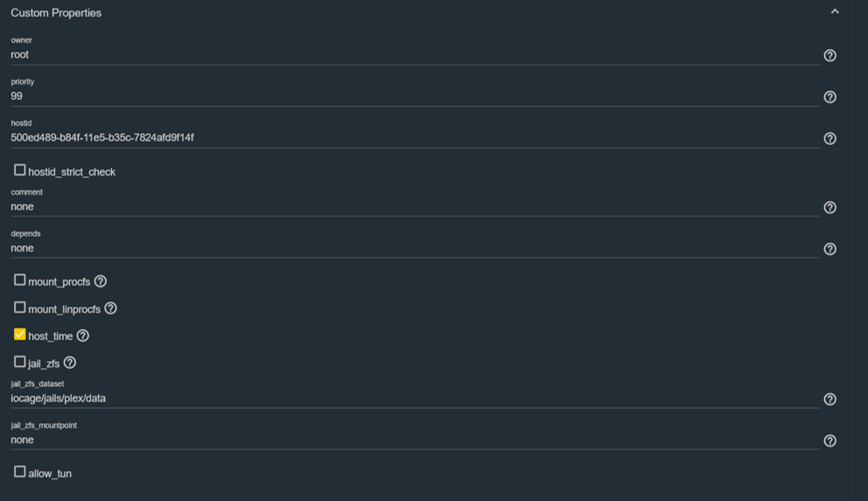868x501 pixels.
Task: Click help icon next to host_time
Action: (83, 335)
